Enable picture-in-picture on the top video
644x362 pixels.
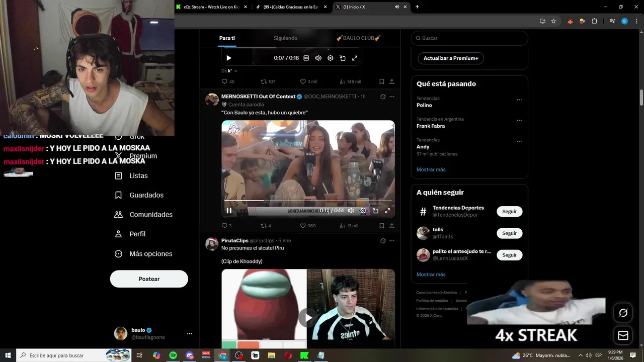coord(343,58)
